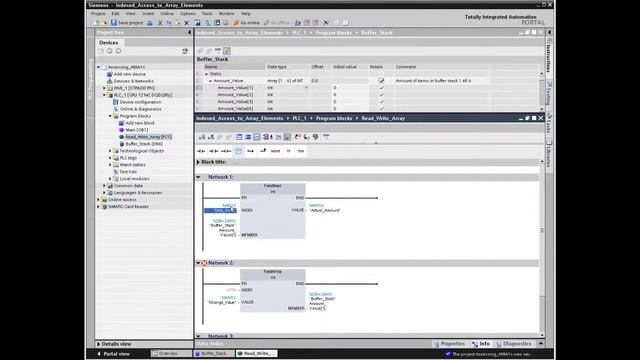Open the Options menu
Viewport: 640px width, 360px height.
[187, 13]
